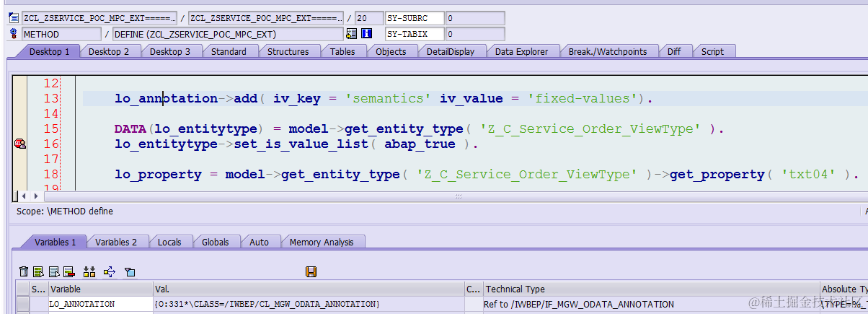868x314 pixels.
Task: Click 'Ref to /IWBEP/IF_MGW_ODATA_ANNOTATION' technical type cell
Action: [x=652, y=304]
